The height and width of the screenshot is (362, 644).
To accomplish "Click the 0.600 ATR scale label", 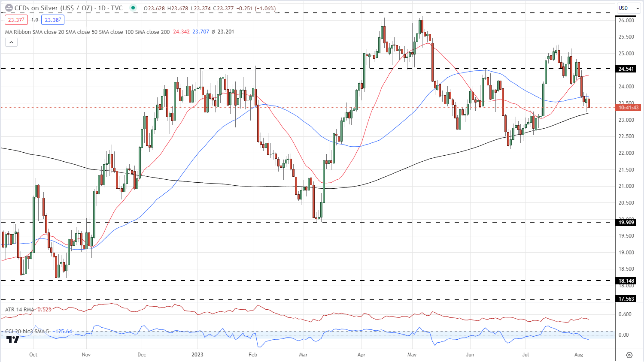I will tap(625, 314).
